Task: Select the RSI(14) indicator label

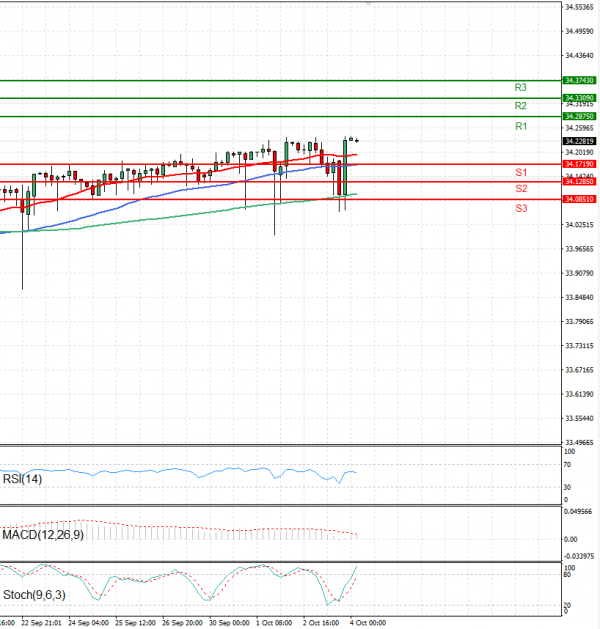Action: click(22, 479)
